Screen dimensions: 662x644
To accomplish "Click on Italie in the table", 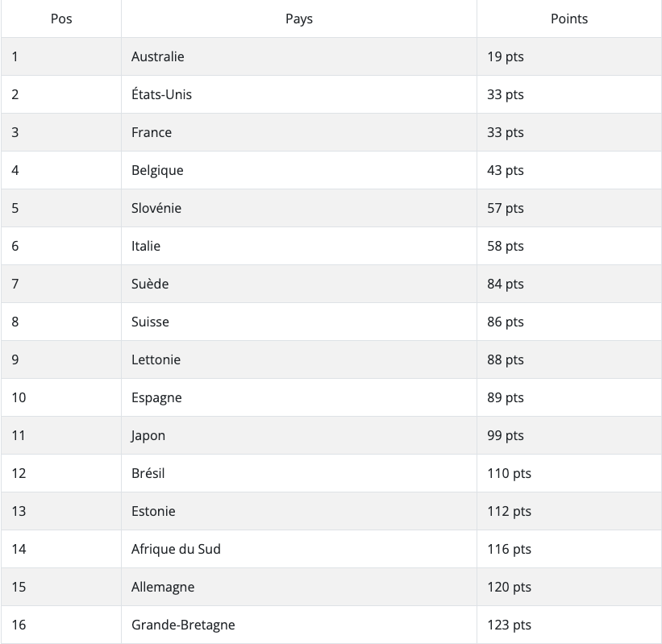I will click(146, 246).
